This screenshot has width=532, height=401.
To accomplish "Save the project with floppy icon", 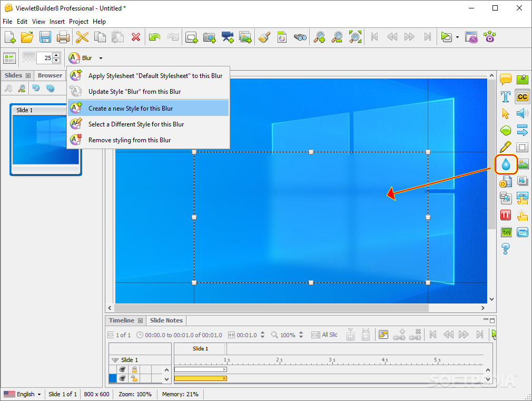I will click(45, 37).
